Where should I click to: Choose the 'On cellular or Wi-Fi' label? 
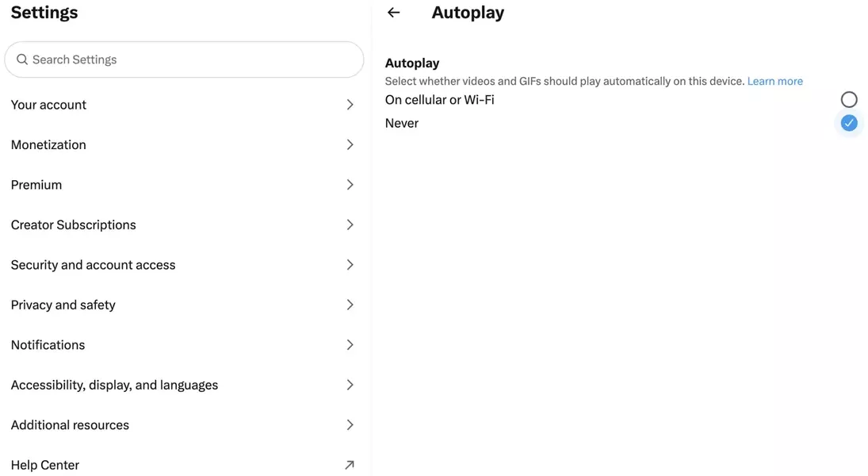[x=439, y=100]
